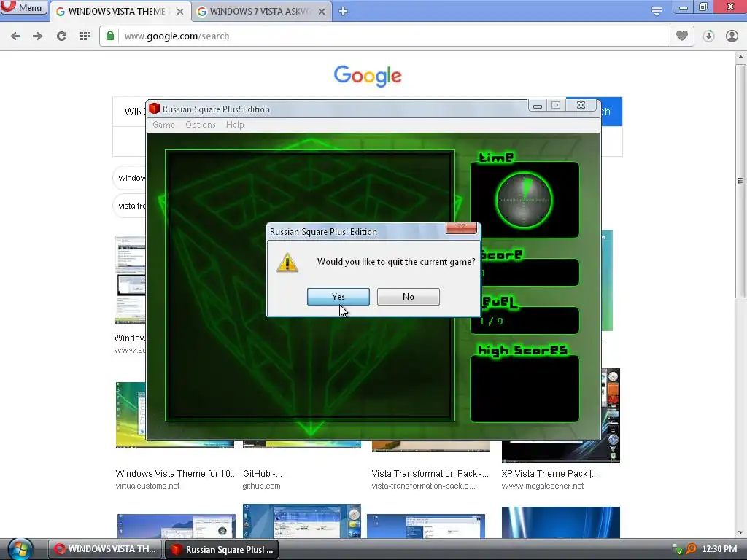
Task: Click the www.megaleecher.net source link
Action: (542, 486)
